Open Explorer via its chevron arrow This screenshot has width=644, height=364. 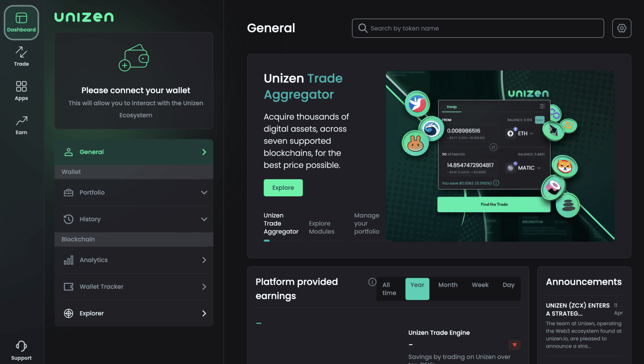pos(204,313)
